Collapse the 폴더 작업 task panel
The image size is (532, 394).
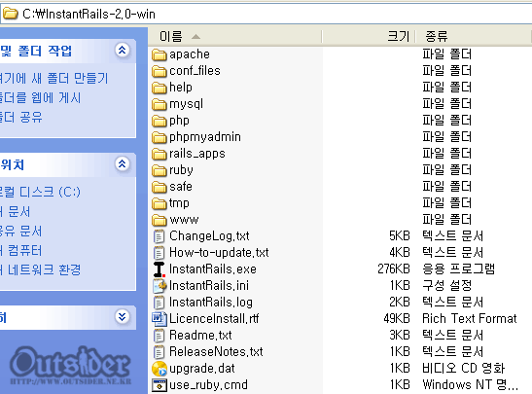click(x=123, y=51)
